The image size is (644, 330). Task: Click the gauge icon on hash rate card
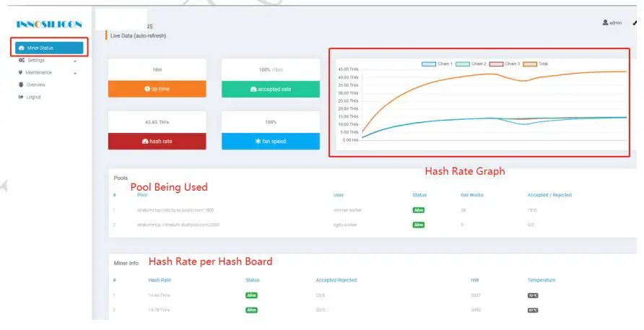click(145, 142)
